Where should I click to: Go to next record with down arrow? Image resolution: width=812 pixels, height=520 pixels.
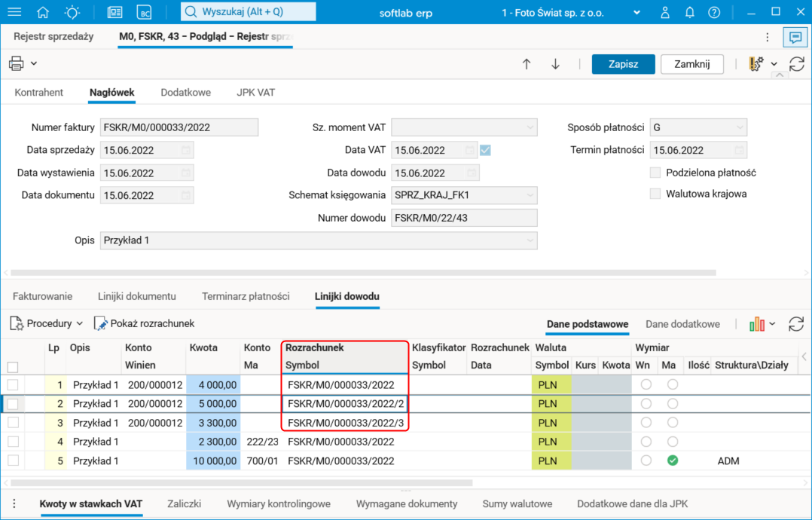coord(555,64)
